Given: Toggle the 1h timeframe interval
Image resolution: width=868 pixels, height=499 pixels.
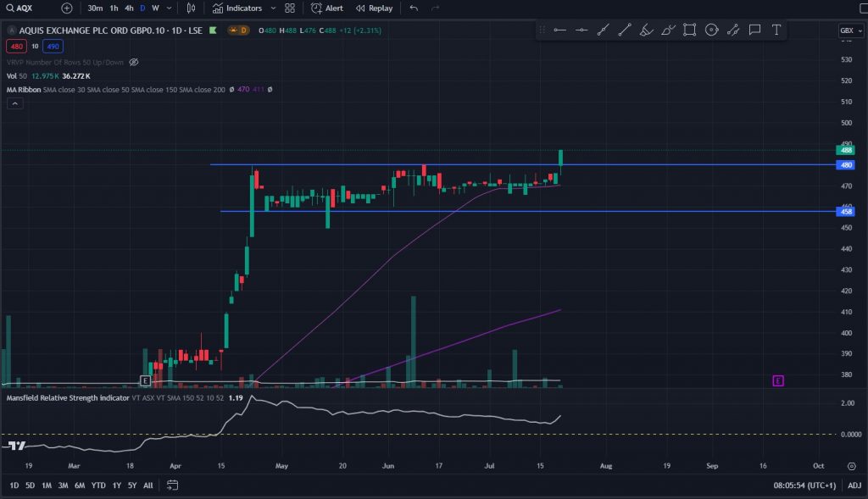Looking at the screenshot, I should click(x=114, y=8).
